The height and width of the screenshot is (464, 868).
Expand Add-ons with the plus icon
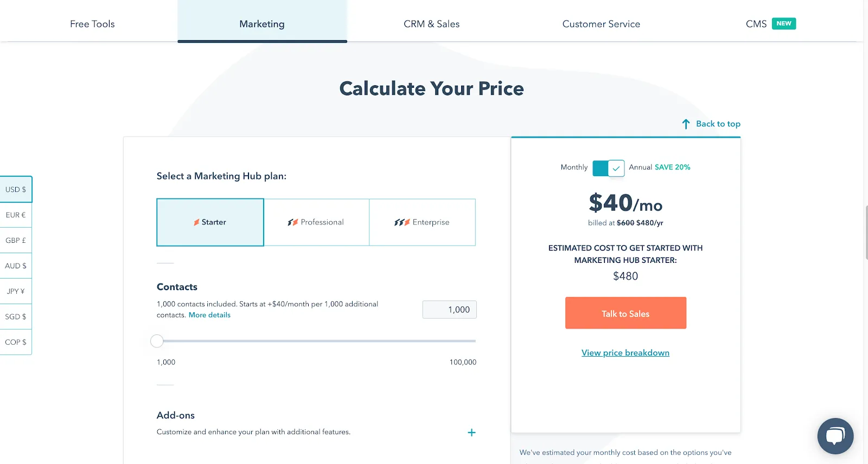point(471,433)
